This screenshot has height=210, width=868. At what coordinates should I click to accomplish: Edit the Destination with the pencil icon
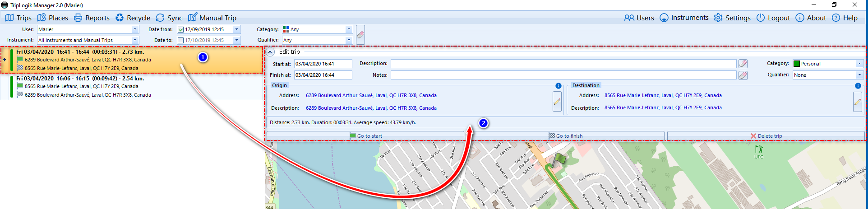tap(858, 102)
